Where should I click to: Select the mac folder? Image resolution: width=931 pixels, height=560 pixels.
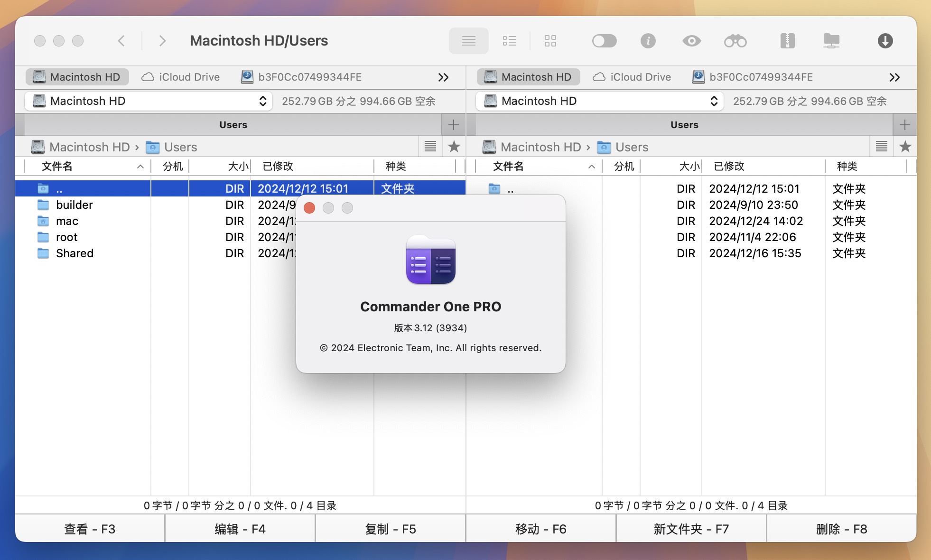[x=67, y=221]
